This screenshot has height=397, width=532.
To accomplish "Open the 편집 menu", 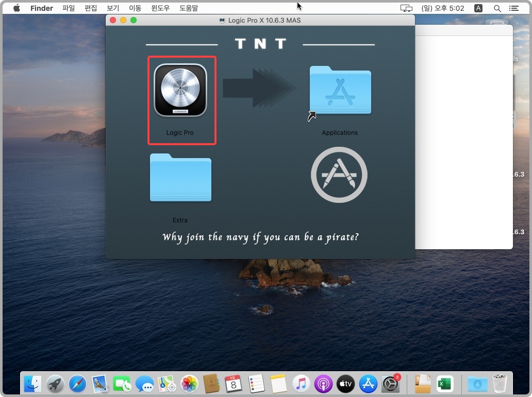I will coord(91,8).
